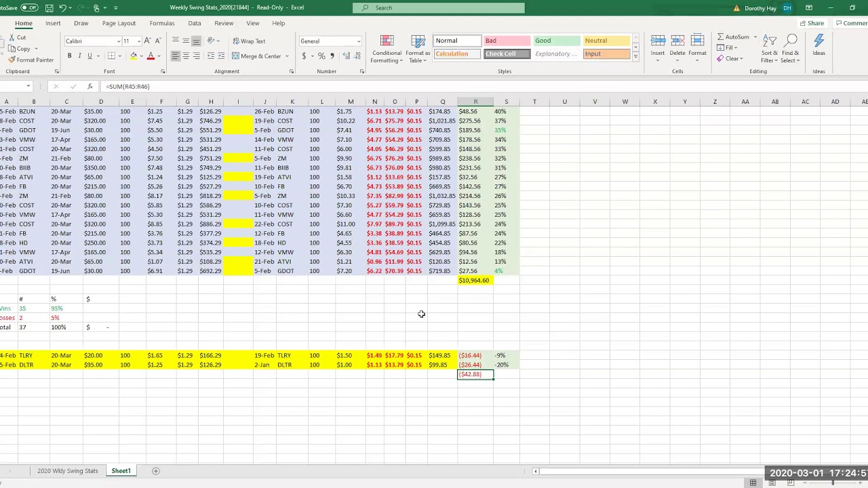This screenshot has height=488, width=868.
Task: Apply Comma Style
Action: pyautogui.click(x=332, y=56)
